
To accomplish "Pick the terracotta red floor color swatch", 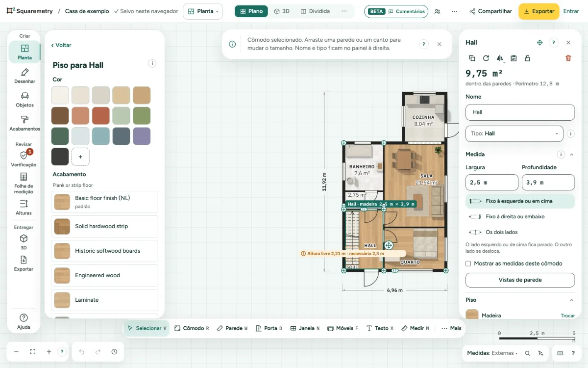I will pyautogui.click(x=101, y=116).
